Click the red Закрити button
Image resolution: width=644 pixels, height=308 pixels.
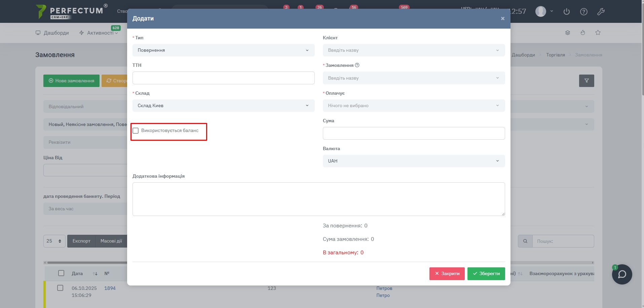pyautogui.click(x=447, y=274)
